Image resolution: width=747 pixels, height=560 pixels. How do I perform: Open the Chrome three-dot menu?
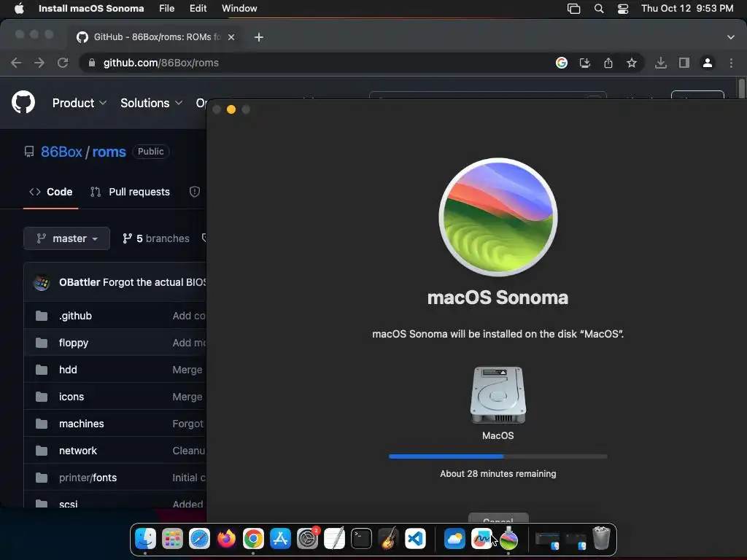[731, 63]
